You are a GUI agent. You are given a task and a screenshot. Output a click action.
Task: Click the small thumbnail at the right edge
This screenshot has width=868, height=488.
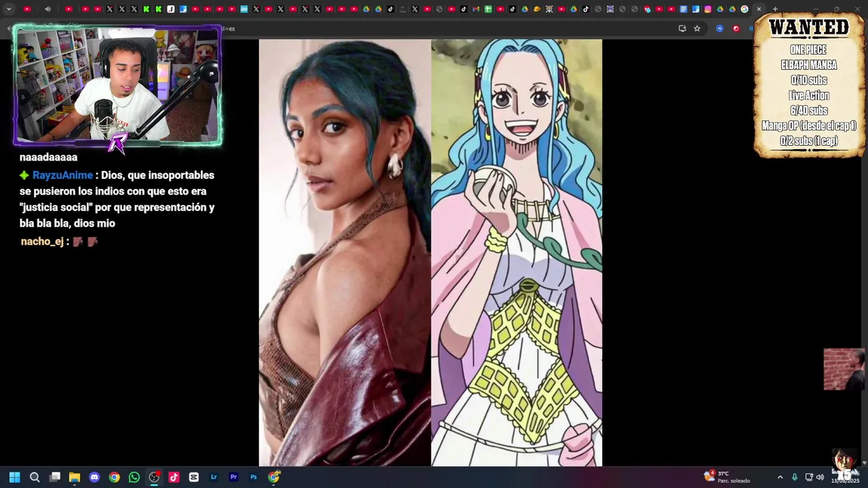coord(844,369)
